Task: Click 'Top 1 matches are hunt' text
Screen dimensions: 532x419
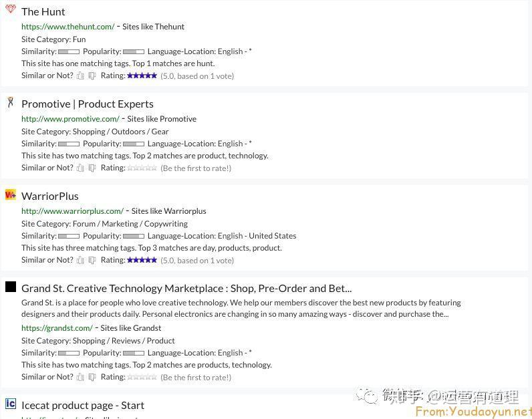Action: tap(173, 63)
